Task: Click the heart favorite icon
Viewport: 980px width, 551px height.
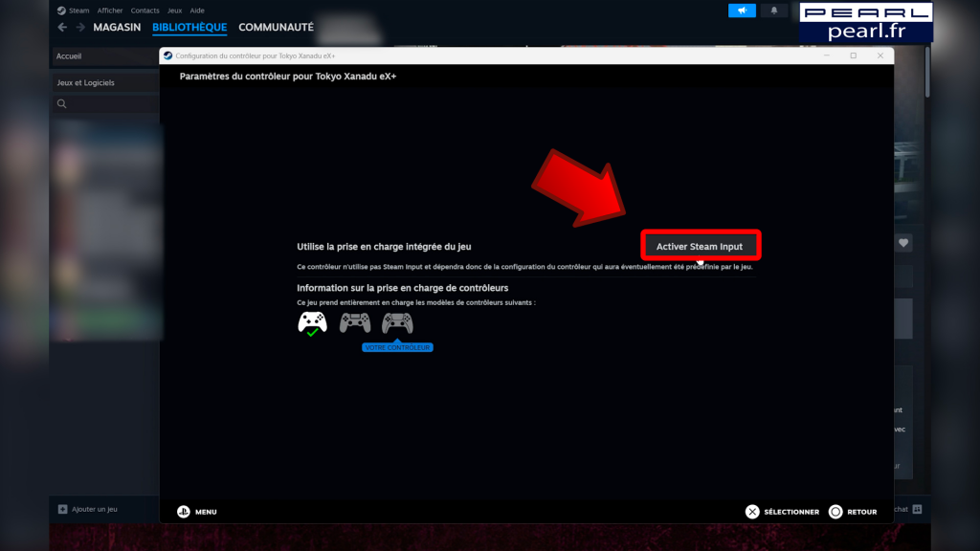Action: [903, 243]
